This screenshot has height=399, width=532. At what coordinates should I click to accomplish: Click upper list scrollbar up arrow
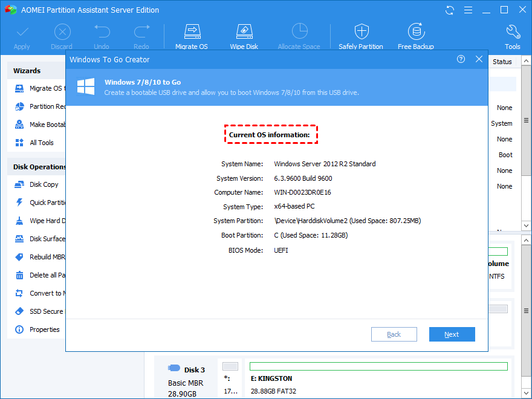point(526,60)
